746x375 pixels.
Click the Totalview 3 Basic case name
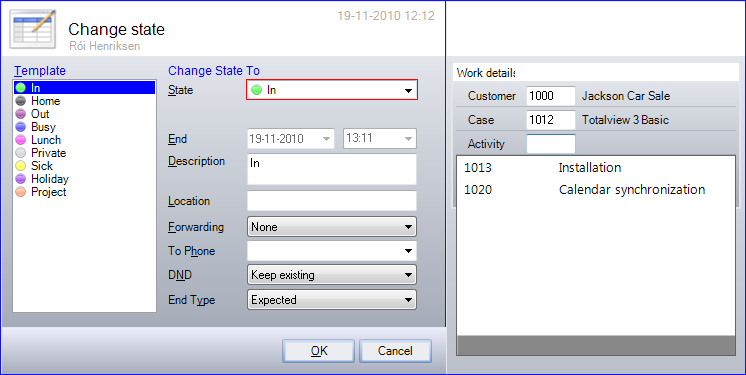pyautogui.click(x=625, y=120)
